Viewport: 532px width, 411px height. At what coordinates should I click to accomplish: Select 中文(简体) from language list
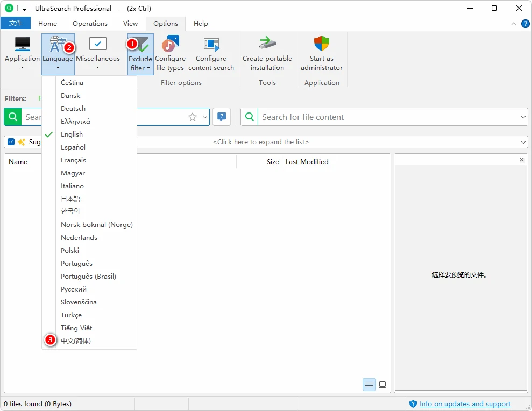76,341
